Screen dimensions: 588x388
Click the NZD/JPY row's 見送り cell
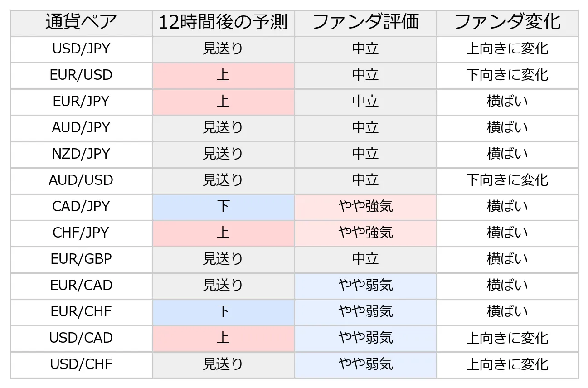(223, 154)
